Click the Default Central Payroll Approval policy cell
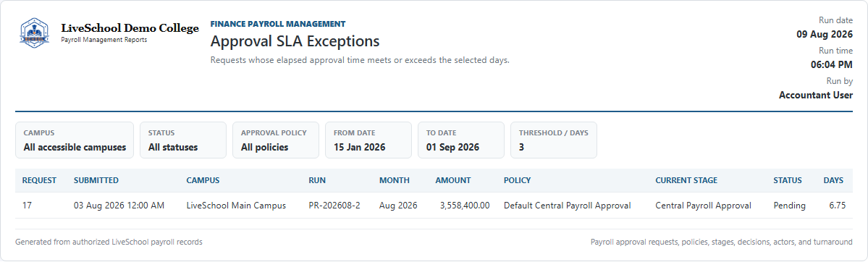The height and width of the screenshot is (262, 868). (568, 206)
